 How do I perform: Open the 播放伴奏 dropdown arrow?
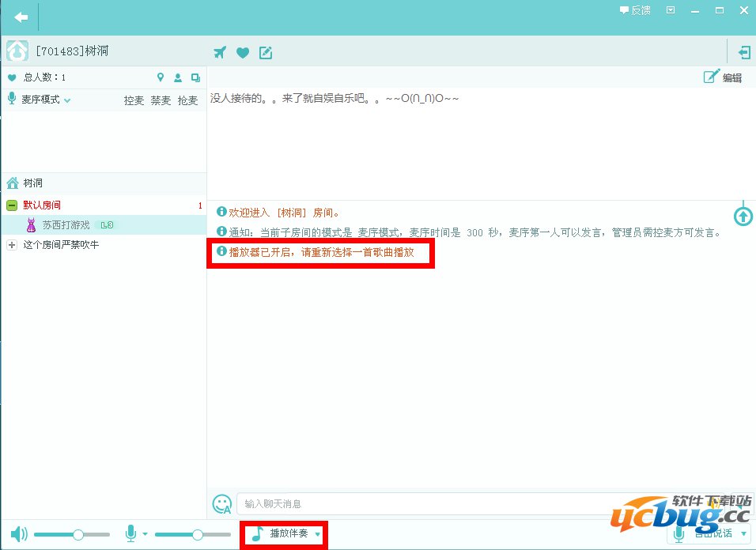click(317, 533)
